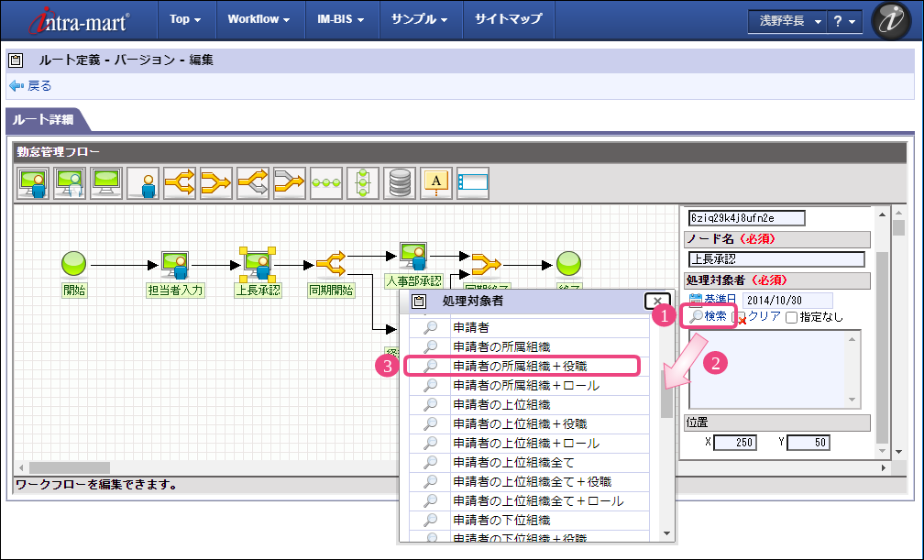Open the IM-BIS menu dropdown
Image resolution: width=924 pixels, height=560 pixels.
tap(341, 19)
